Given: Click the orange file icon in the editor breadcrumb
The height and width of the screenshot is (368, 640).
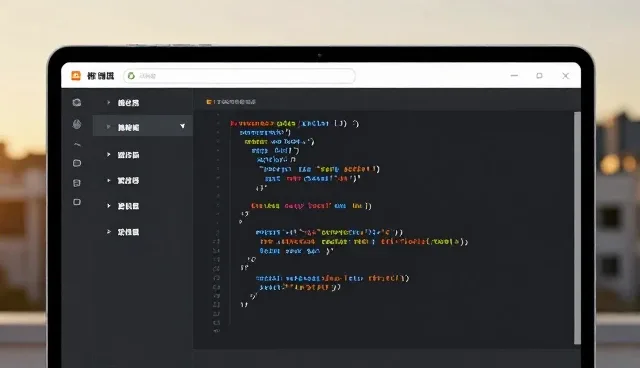Looking at the screenshot, I should (x=209, y=102).
